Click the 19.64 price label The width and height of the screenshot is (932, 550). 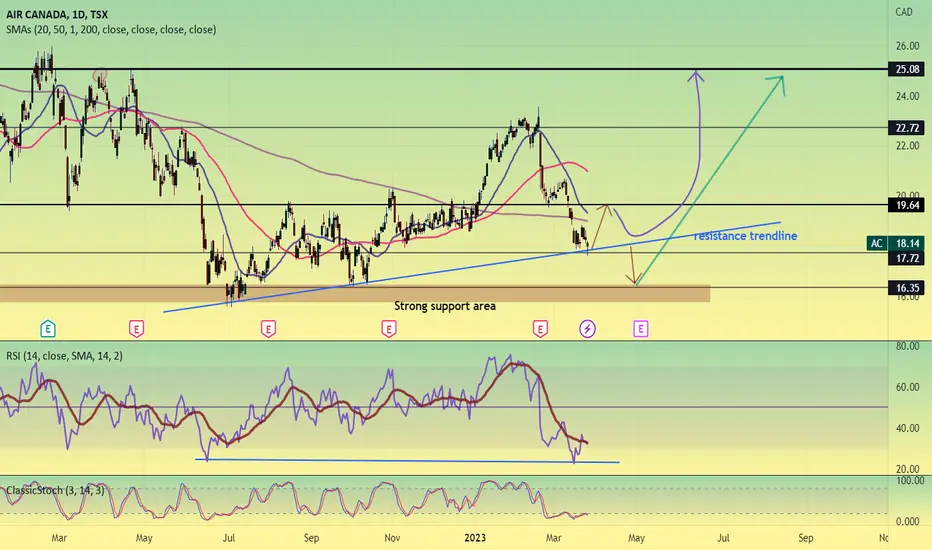(x=906, y=206)
